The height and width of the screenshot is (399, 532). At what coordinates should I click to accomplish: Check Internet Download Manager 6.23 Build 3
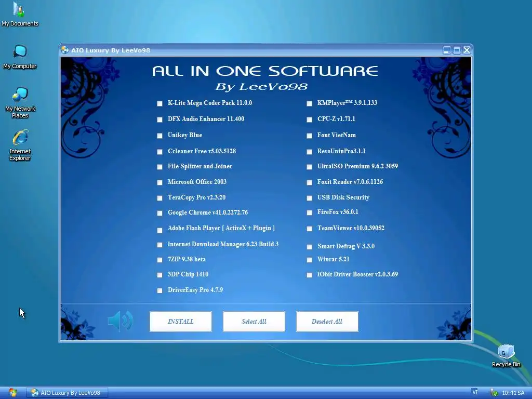pyautogui.click(x=160, y=245)
